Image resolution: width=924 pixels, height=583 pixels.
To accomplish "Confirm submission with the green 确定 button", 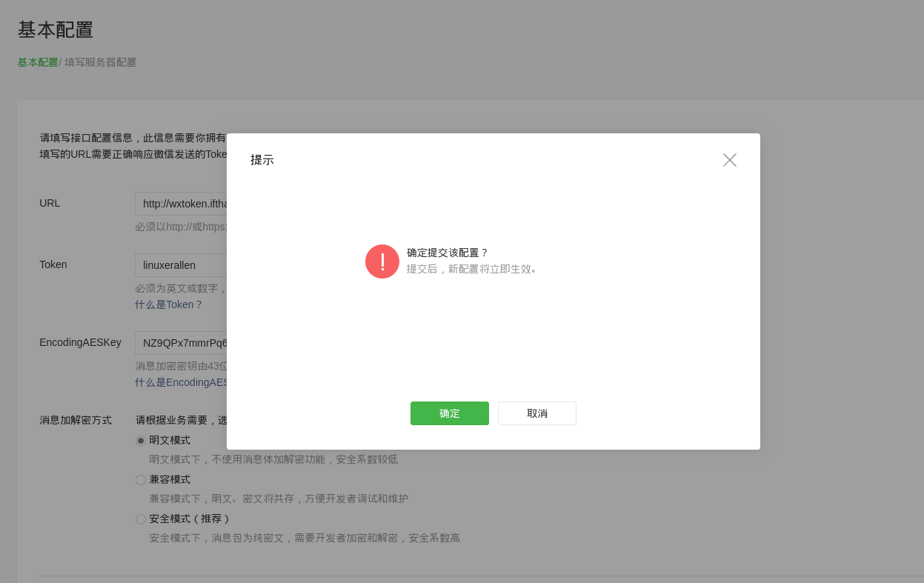I will pyautogui.click(x=449, y=413).
